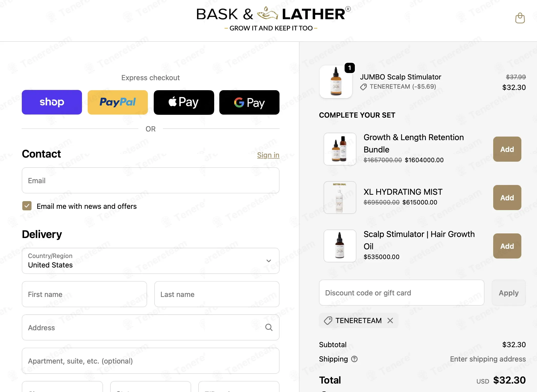
Task: Uncheck Email me with news and offers
Action: tap(27, 206)
